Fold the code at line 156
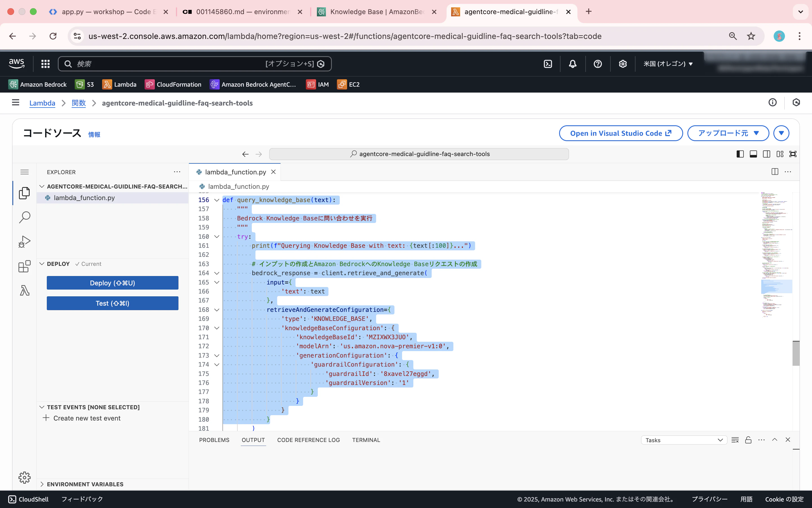Viewport: 812px width, 508px height. pyautogui.click(x=217, y=200)
